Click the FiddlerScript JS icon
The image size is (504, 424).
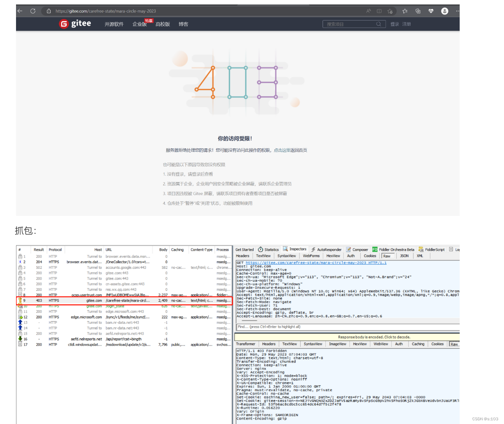point(421,249)
